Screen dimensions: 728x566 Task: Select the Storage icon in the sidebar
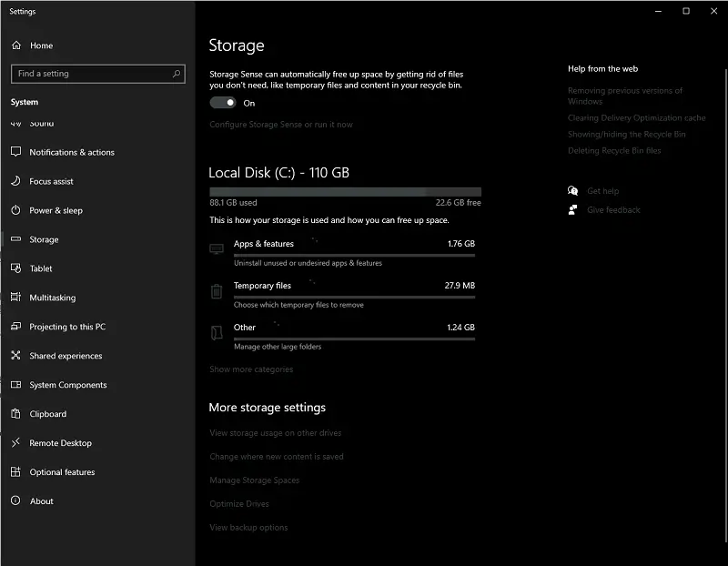(17, 239)
